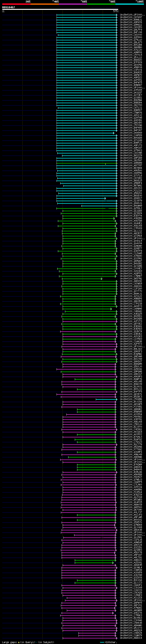
Task: Select UniRef100_A9TTM7 label
Action: pyautogui.click(x=131, y=165)
